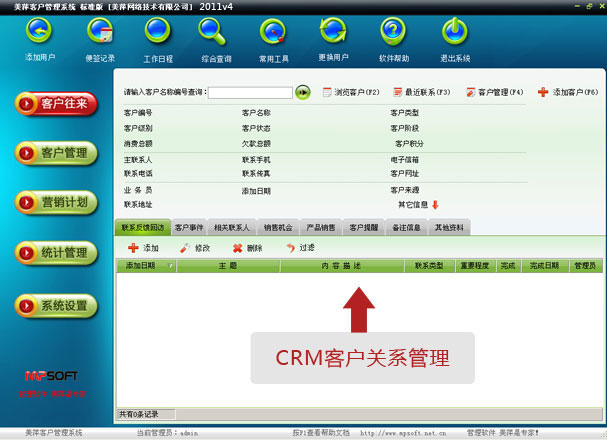Click red play icon on 客户往来
607x440 pixels.
(26, 104)
